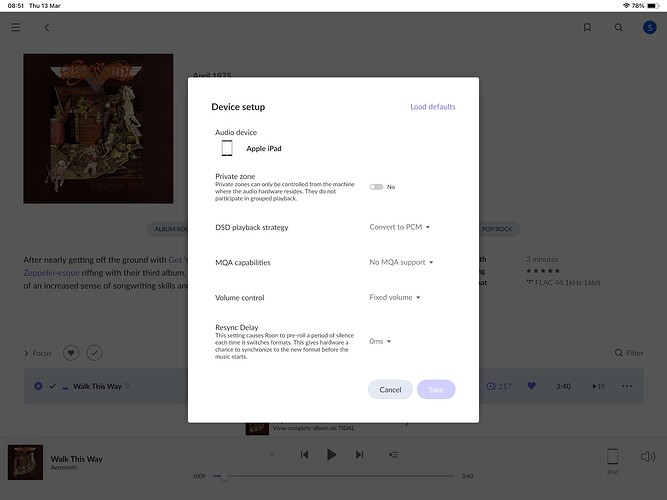667x500 pixels.
Task: Open Resync Delay 0ms dropdown
Action: 380,341
